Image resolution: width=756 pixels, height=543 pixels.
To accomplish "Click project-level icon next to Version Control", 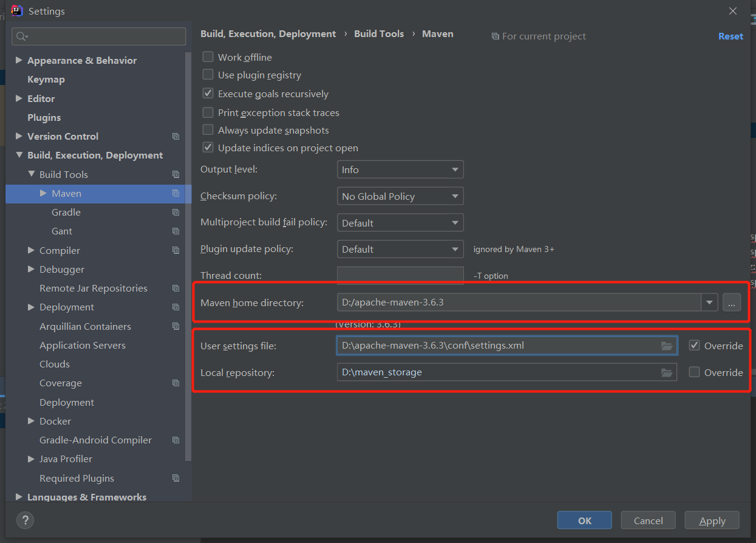I will (175, 137).
